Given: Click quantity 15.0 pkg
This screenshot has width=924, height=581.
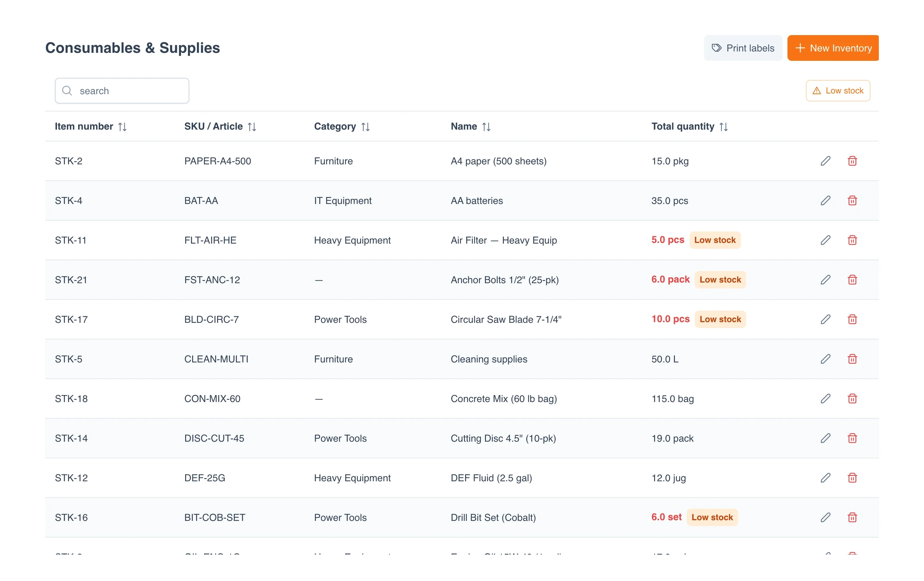Looking at the screenshot, I should [x=670, y=161].
